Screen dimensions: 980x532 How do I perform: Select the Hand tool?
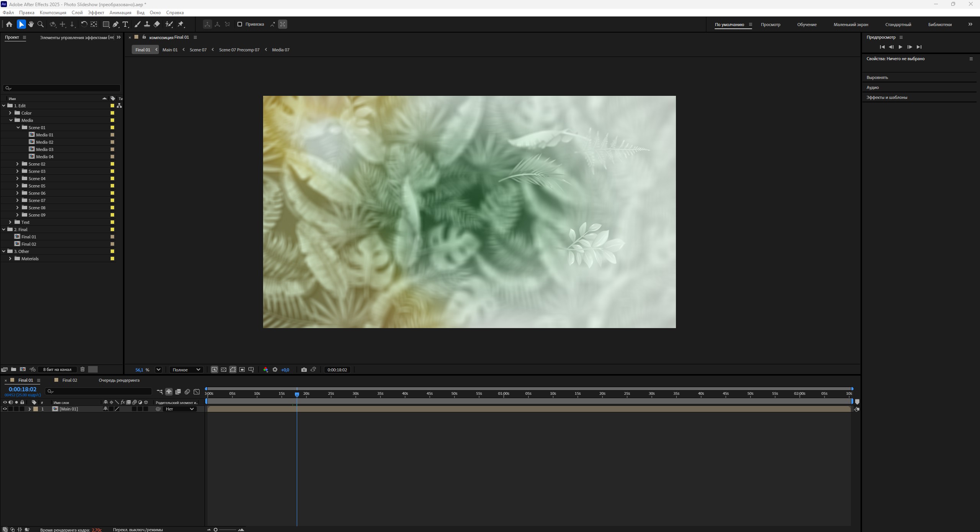pos(31,24)
